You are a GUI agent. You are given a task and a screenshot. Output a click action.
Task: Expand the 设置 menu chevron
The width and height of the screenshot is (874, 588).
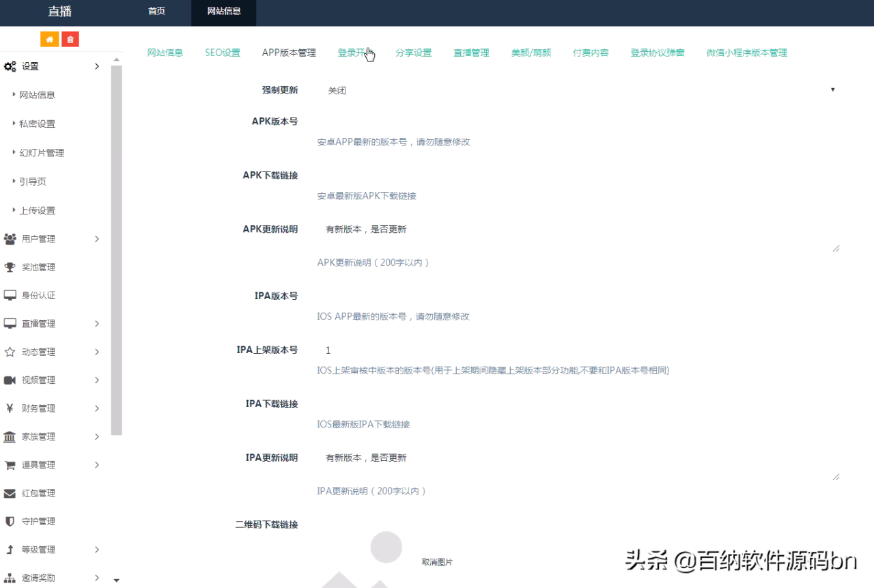[97, 66]
